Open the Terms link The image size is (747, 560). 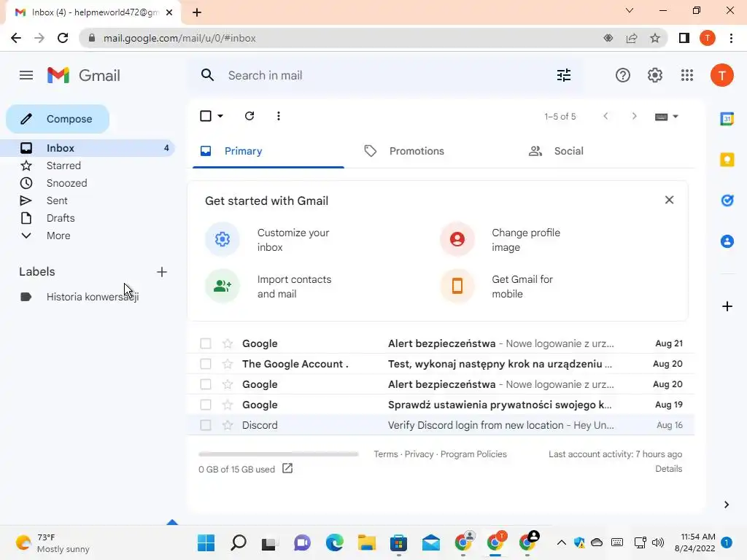click(x=385, y=454)
